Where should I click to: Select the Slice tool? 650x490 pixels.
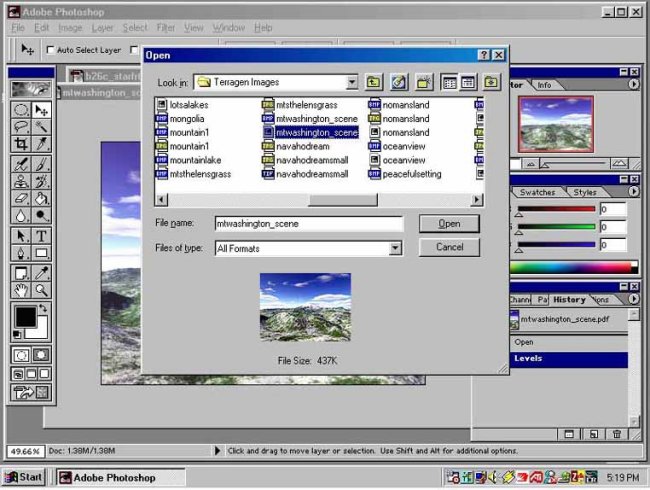(41, 143)
